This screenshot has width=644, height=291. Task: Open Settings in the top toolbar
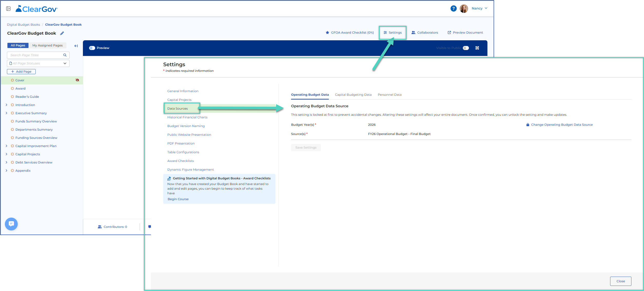392,33
